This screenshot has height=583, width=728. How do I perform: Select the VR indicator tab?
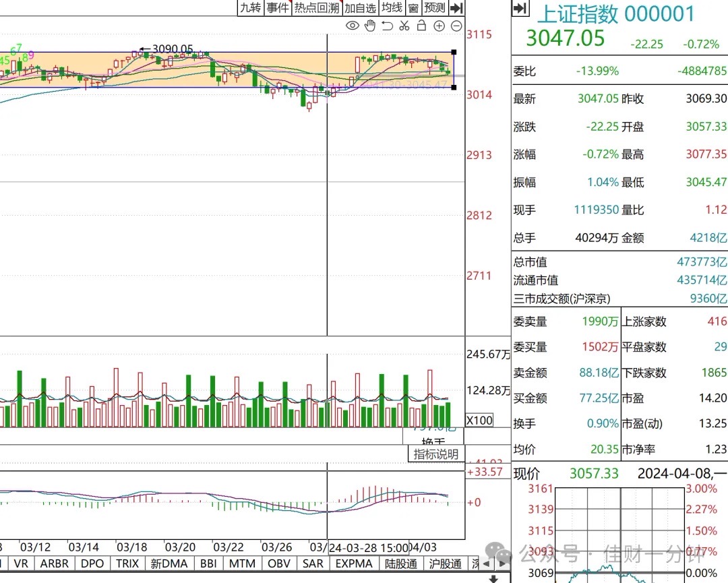(x=21, y=563)
